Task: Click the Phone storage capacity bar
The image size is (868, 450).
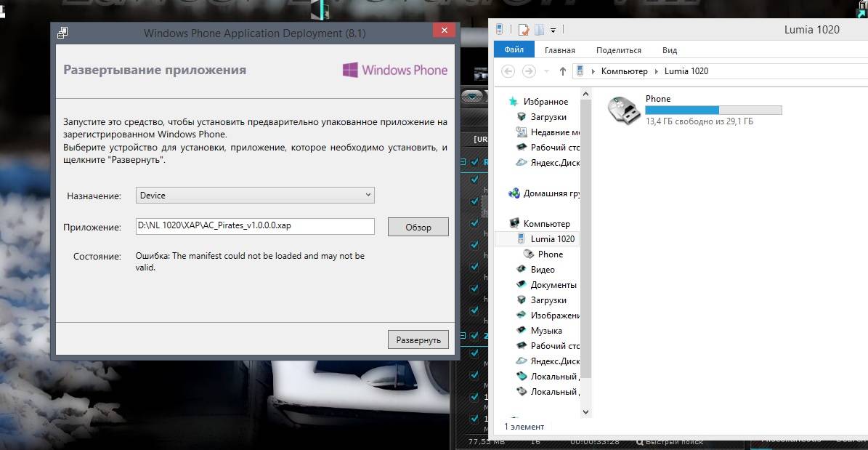Action: pos(713,111)
